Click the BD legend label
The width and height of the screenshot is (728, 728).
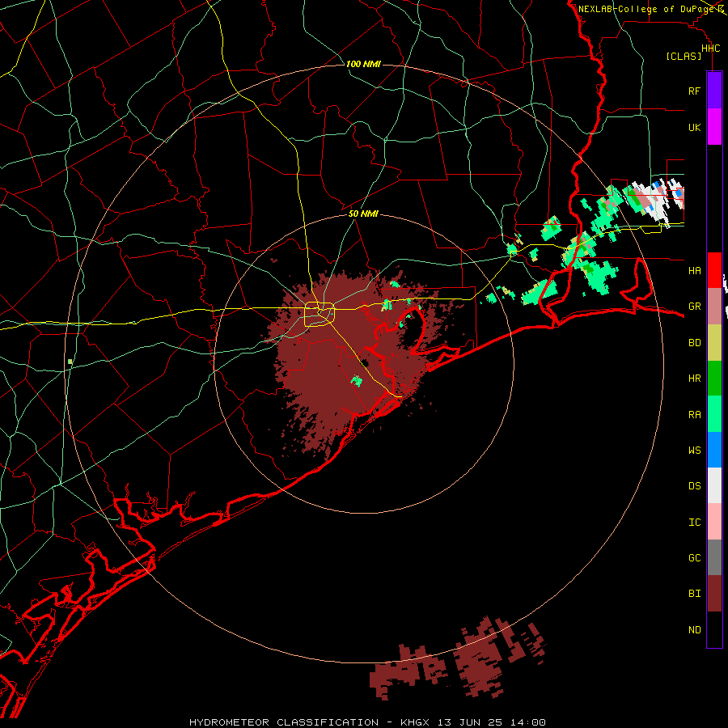(694, 343)
